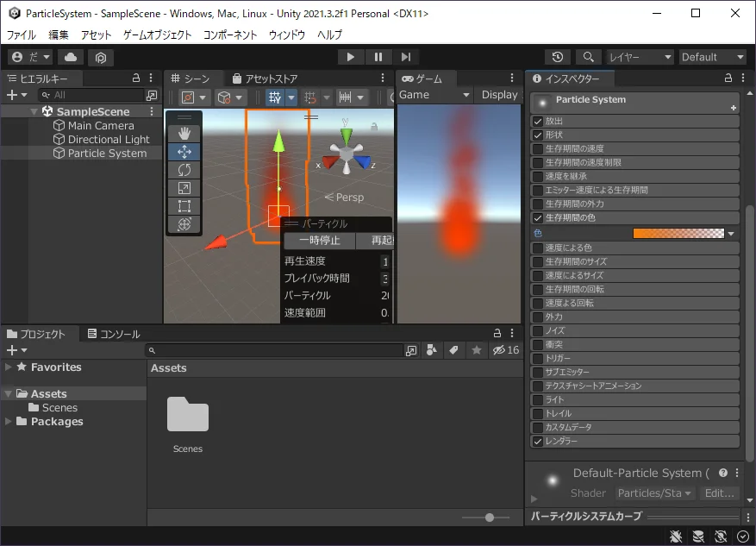756x546 pixels.
Task: Select the Rect transform tool
Action: pyautogui.click(x=184, y=206)
